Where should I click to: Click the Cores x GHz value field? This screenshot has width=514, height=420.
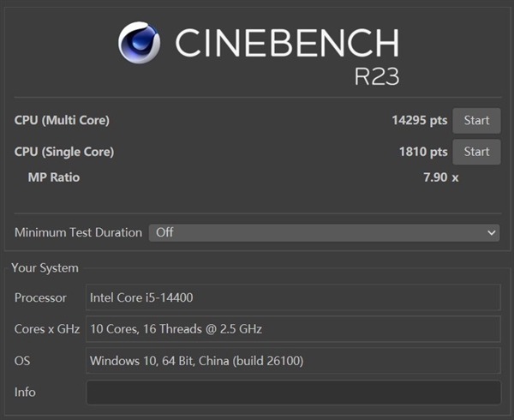pos(293,329)
